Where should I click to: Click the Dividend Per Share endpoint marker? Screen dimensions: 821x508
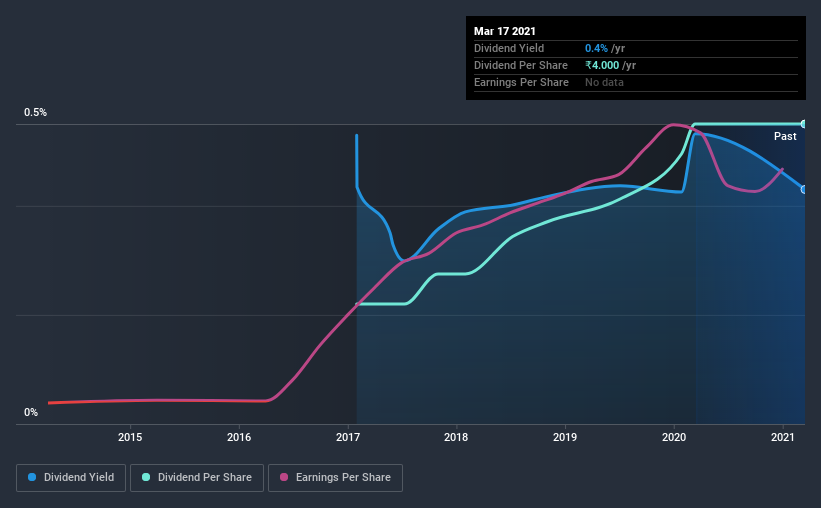(x=803, y=124)
